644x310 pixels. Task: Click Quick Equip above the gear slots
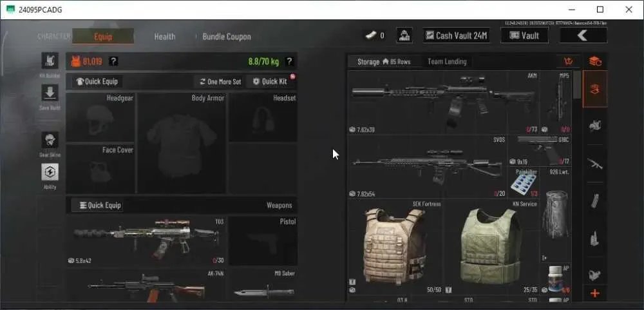97,81
